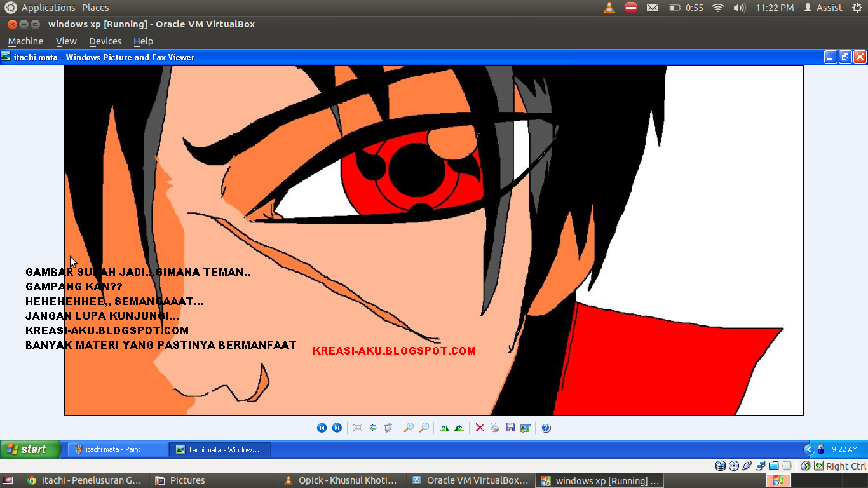This screenshot has height=488, width=868.
Task: Select windows xp [Running] taskbar entry
Action: click(599, 480)
